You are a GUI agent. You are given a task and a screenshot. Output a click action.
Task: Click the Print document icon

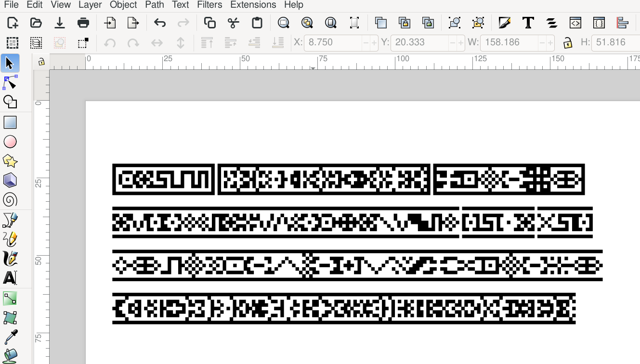pos(83,23)
